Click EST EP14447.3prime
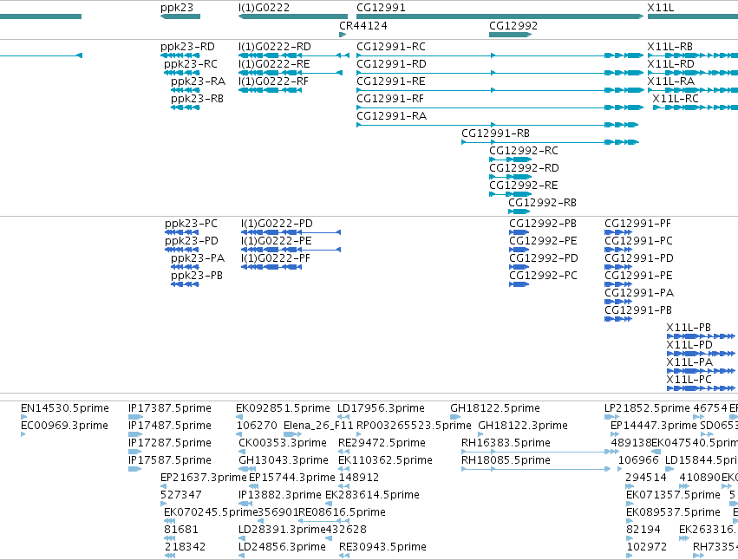Screen dimensions: 738x560 [x=654, y=426]
